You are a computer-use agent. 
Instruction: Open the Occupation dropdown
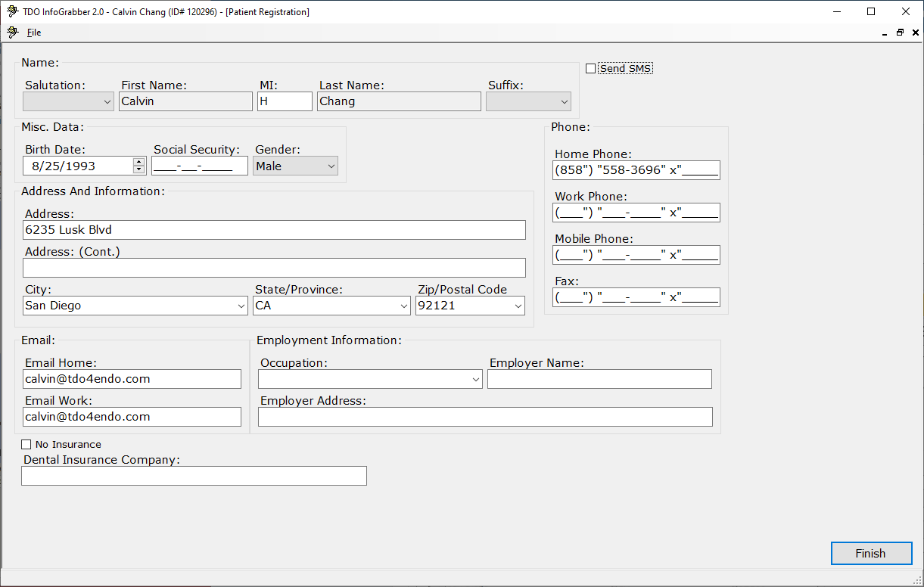[475, 379]
